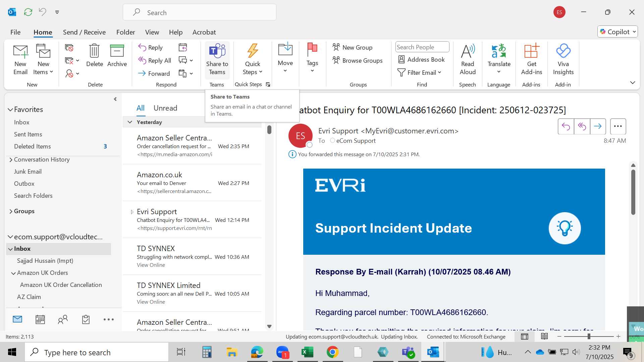Click the Undo icon in the title bar

pyautogui.click(x=42, y=12)
